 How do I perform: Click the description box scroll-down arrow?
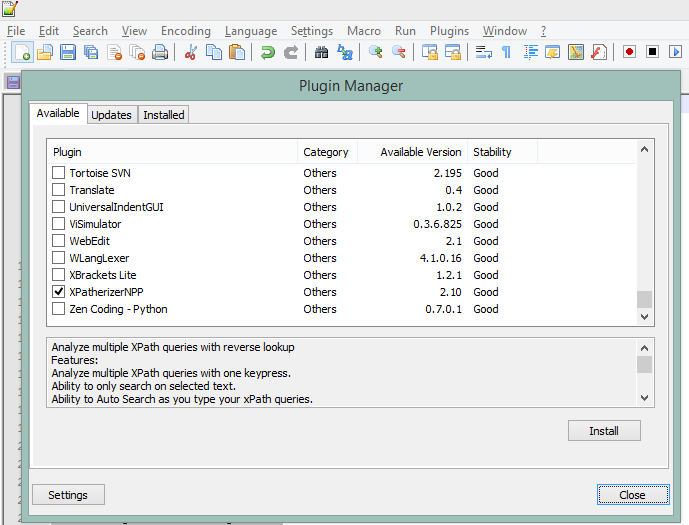pyautogui.click(x=645, y=398)
